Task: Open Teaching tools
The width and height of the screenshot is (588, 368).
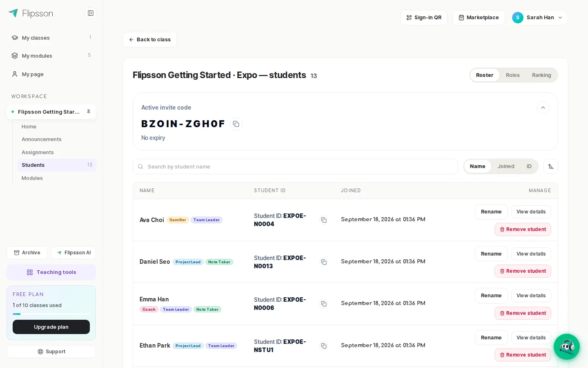Action: [51, 272]
